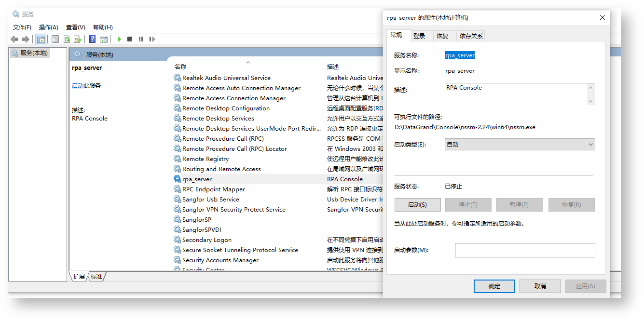Click the RPA Console description text box
The image size is (644, 321).
516,94
